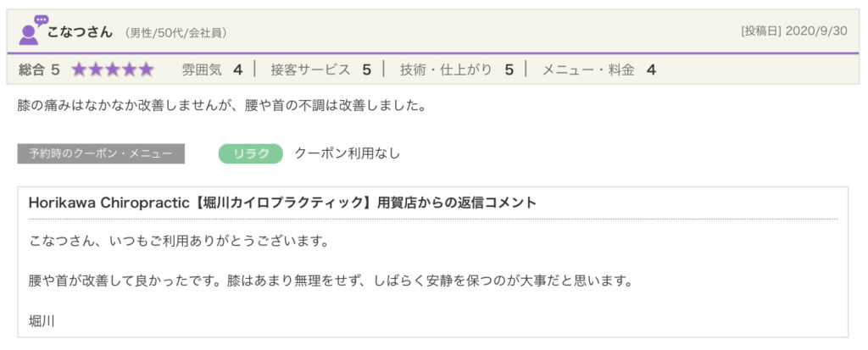Click the メニュー・料金 4 rating

(x=598, y=69)
